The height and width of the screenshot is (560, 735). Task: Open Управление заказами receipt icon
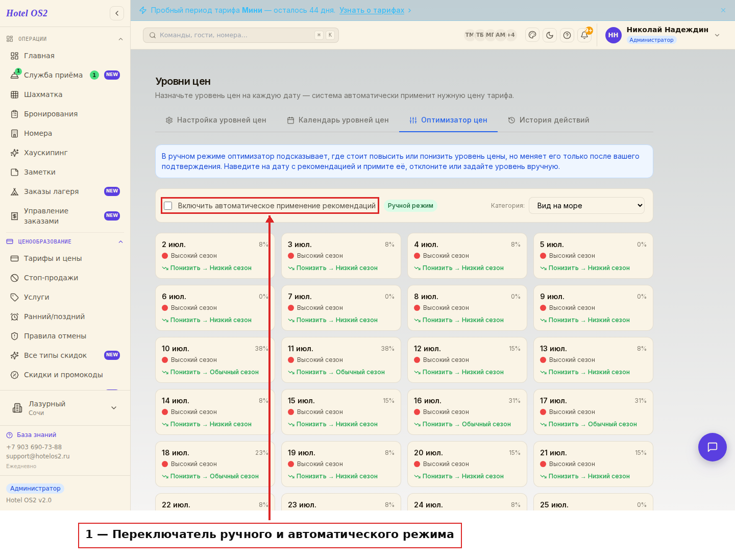point(14,216)
